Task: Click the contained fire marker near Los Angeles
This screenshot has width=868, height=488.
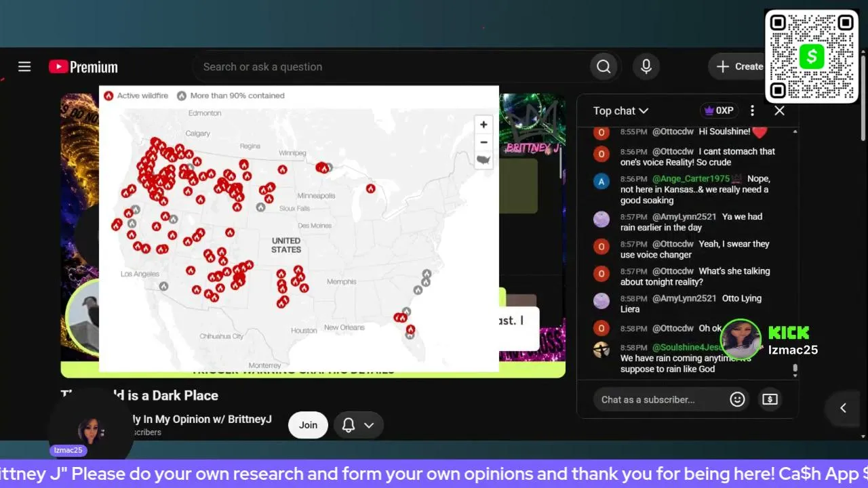Action: pyautogui.click(x=163, y=286)
